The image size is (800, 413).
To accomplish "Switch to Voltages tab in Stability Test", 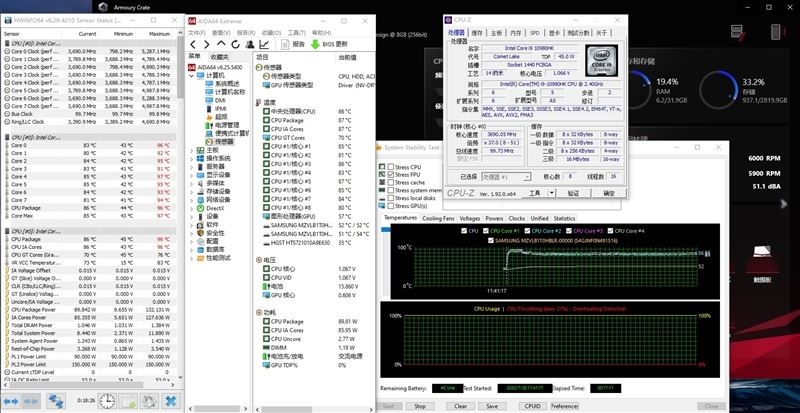I will (469, 218).
